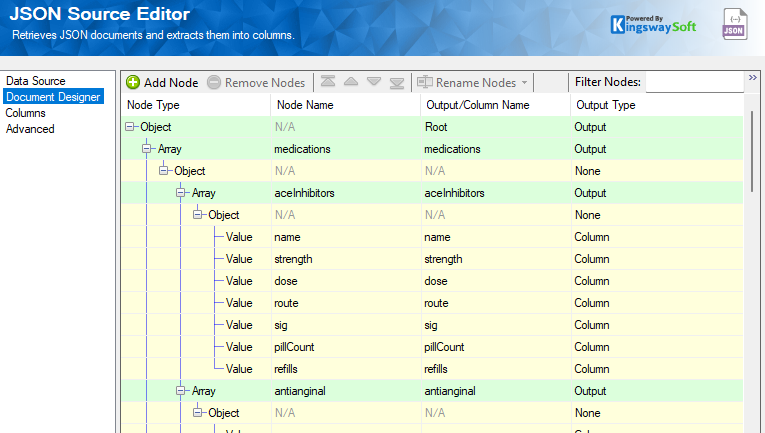Select the 'refills' Value node row
The image size is (765, 433).
tap(432, 369)
